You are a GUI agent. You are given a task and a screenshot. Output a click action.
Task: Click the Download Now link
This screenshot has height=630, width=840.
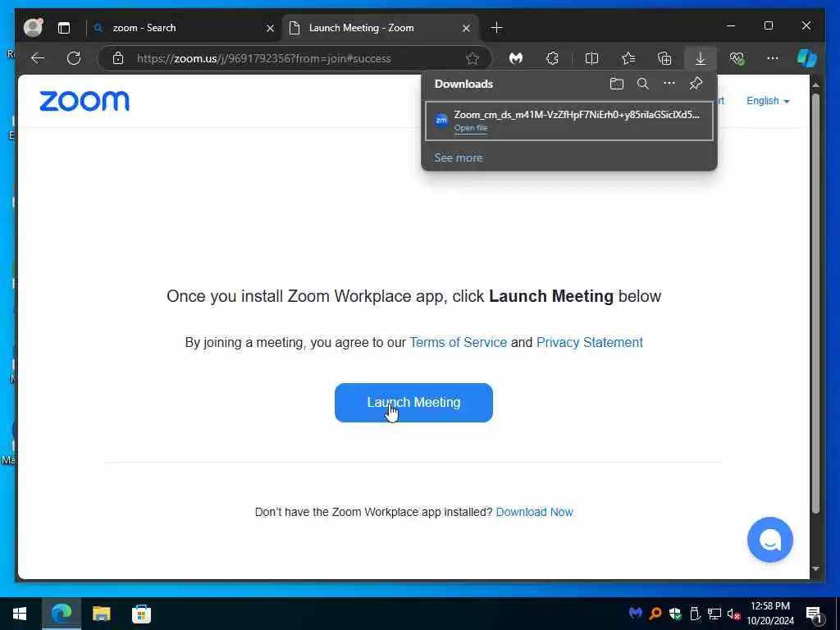(x=534, y=512)
